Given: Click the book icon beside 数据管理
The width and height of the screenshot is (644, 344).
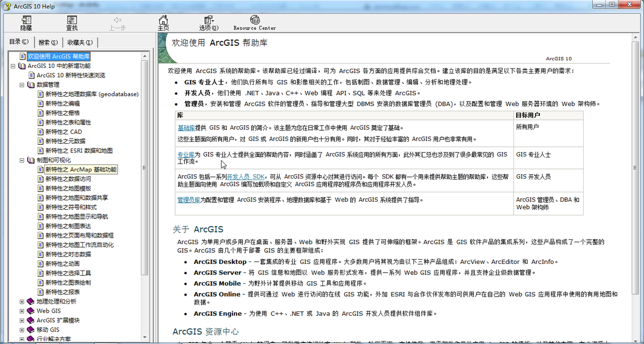Looking at the screenshot, I should click(x=31, y=85).
